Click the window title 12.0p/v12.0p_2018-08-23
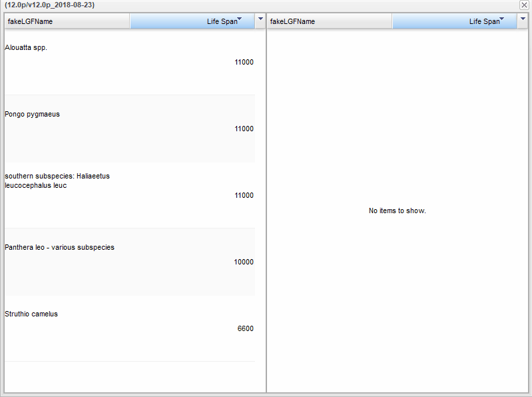Screen dimensions: 532x397 tap(49, 5)
